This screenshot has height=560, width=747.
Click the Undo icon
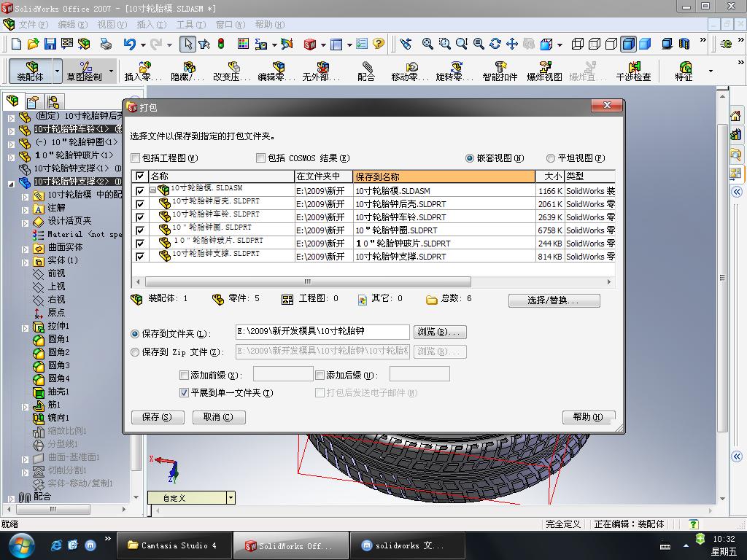(x=129, y=44)
